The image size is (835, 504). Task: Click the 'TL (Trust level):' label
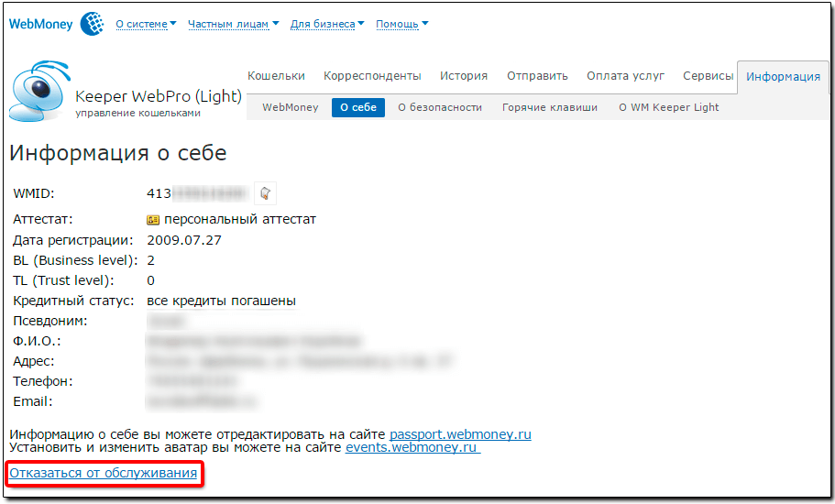(x=63, y=280)
